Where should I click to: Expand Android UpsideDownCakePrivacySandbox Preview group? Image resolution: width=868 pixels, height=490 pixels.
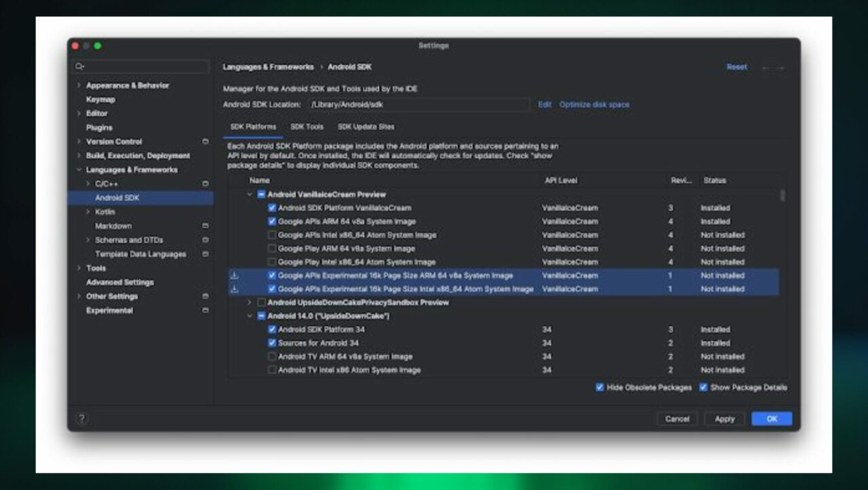point(250,303)
